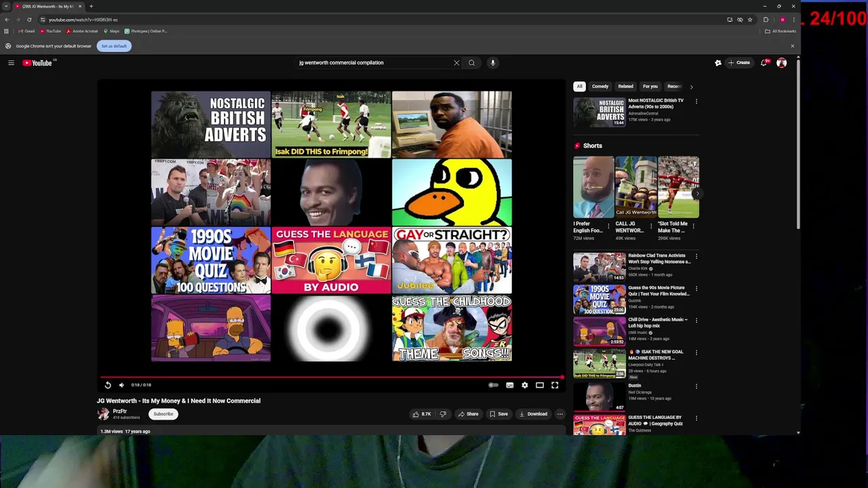The height and width of the screenshot is (488, 868).
Task: Open YouTube account avatar menu
Action: coord(782,63)
